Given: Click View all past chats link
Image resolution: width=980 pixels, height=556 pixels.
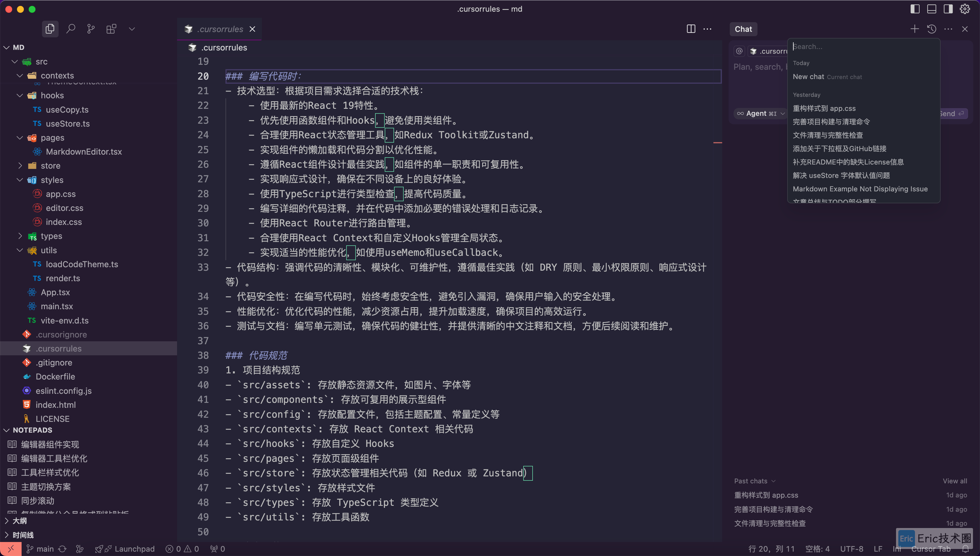Looking at the screenshot, I should coord(955,481).
